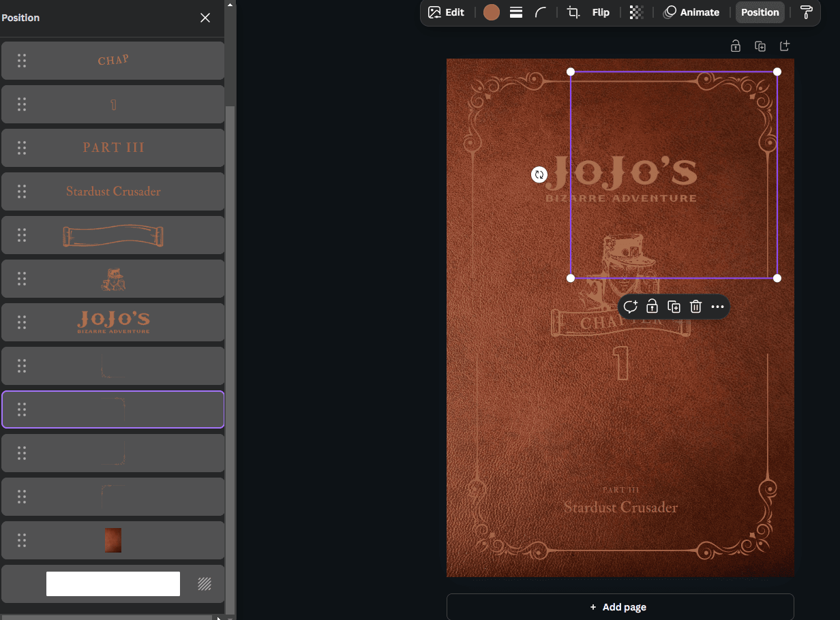840x620 pixels.
Task: Expand More options in floating toolbar
Action: tap(717, 307)
